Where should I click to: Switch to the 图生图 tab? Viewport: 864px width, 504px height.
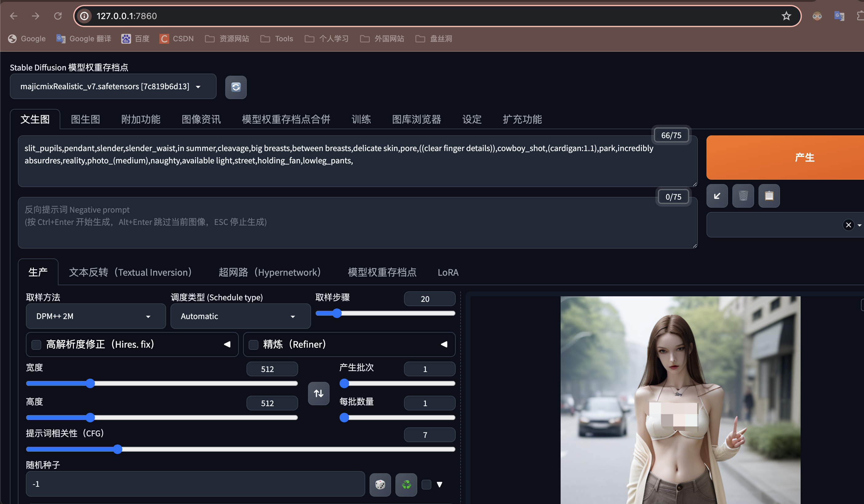pyautogui.click(x=85, y=119)
